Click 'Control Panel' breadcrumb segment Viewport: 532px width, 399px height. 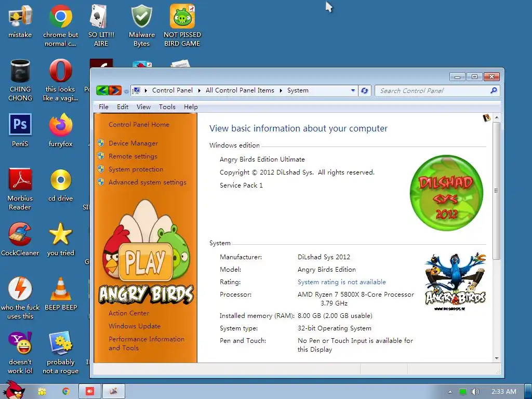click(x=172, y=90)
